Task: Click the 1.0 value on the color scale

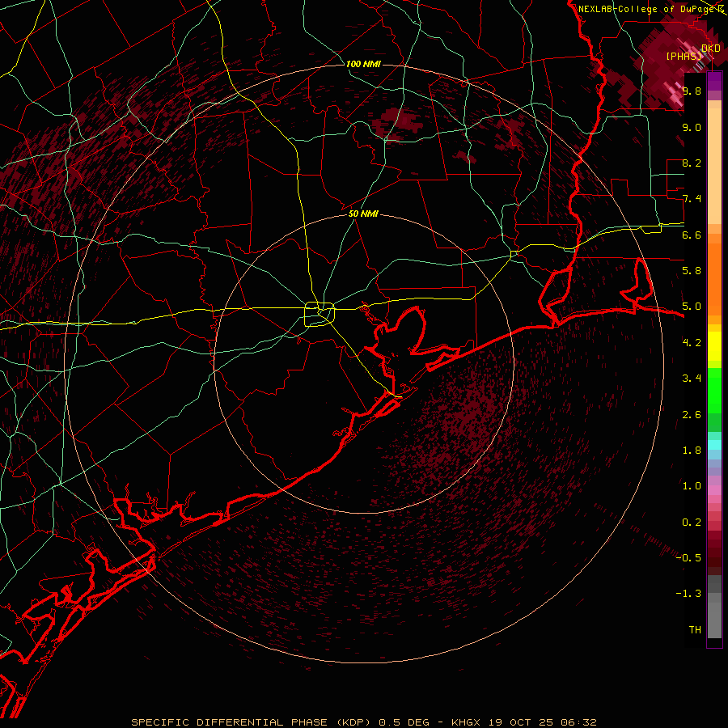Action: point(692,486)
